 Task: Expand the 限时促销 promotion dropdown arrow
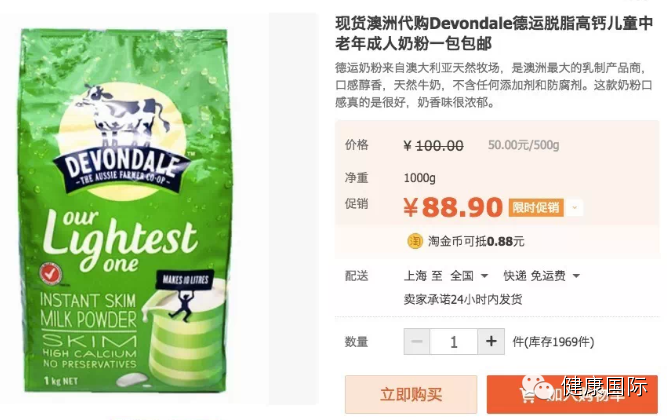pos(574,208)
